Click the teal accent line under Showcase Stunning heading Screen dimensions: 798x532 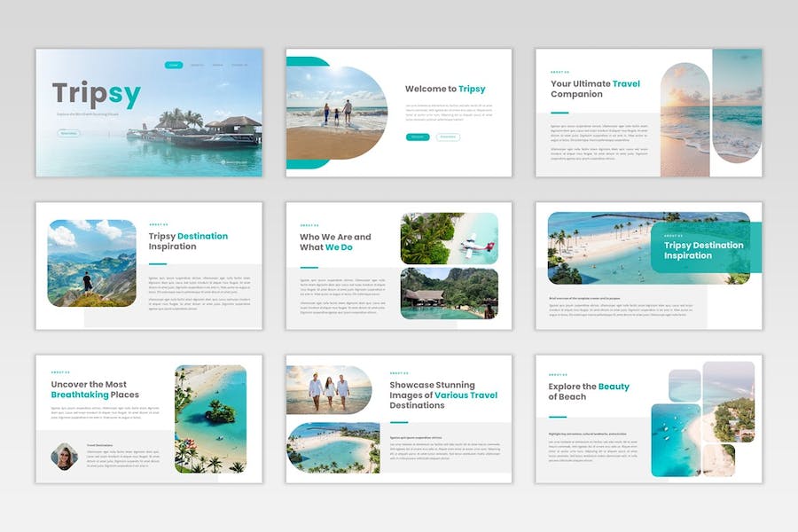tap(398, 422)
